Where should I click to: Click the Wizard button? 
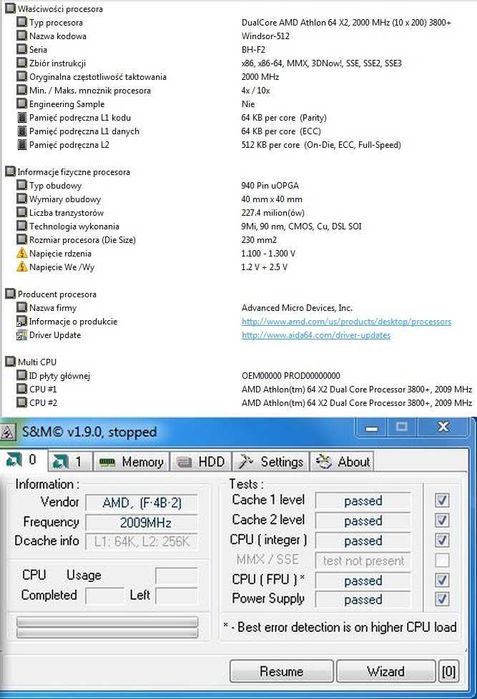point(386,671)
